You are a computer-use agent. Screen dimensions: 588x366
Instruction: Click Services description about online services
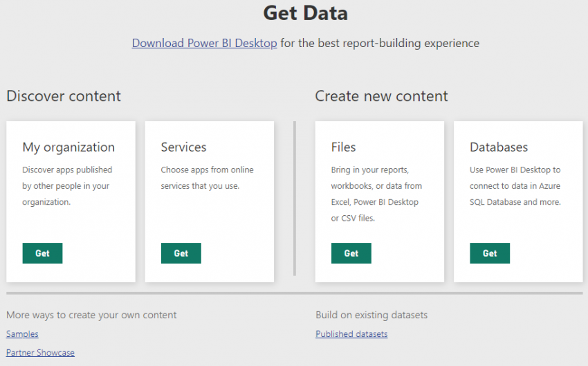208,178
